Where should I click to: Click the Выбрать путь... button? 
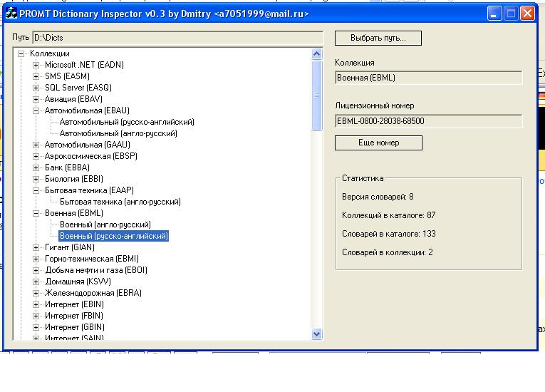click(x=378, y=38)
